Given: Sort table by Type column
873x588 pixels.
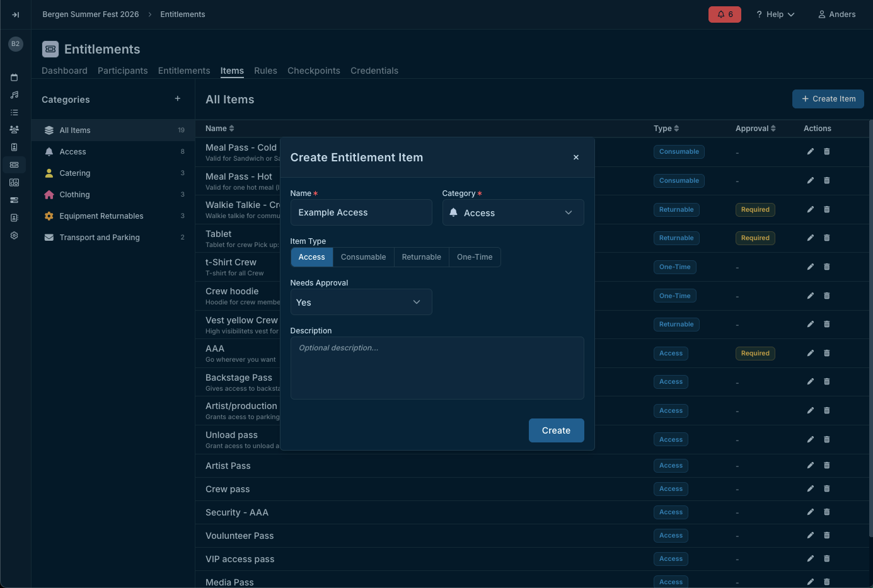Looking at the screenshot, I should click(x=666, y=128).
